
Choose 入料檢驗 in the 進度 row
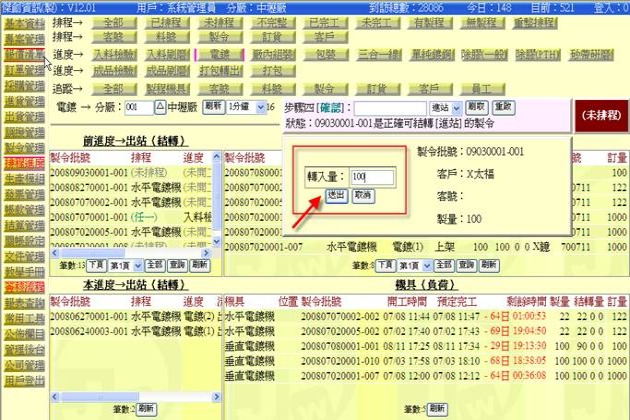pos(113,54)
